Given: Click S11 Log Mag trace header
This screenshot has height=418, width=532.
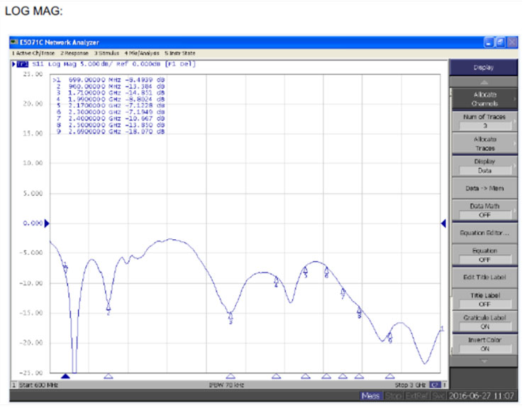Looking at the screenshot, I should pyautogui.click(x=114, y=64).
